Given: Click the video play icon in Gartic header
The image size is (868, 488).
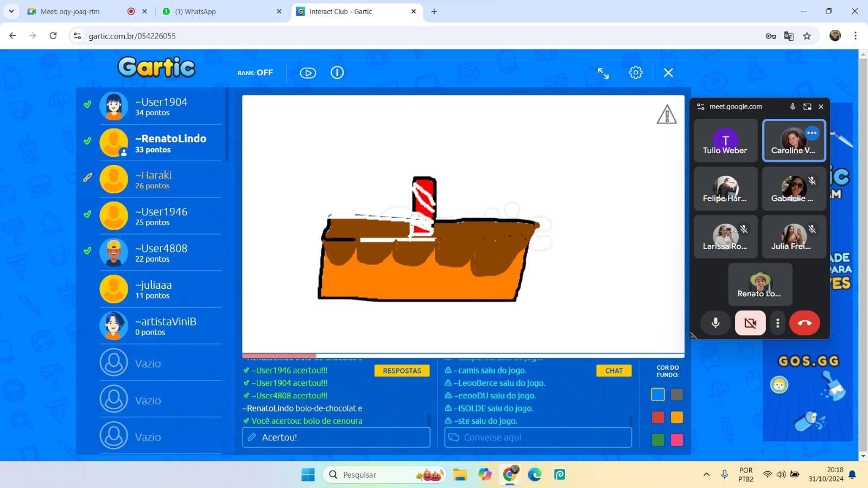Looking at the screenshot, I should pyautogui.click(x=308, y=73).
